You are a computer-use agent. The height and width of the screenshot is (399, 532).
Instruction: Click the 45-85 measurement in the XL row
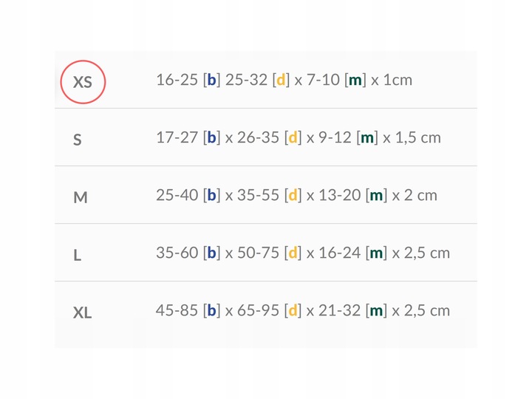click(x=177, y=310)
